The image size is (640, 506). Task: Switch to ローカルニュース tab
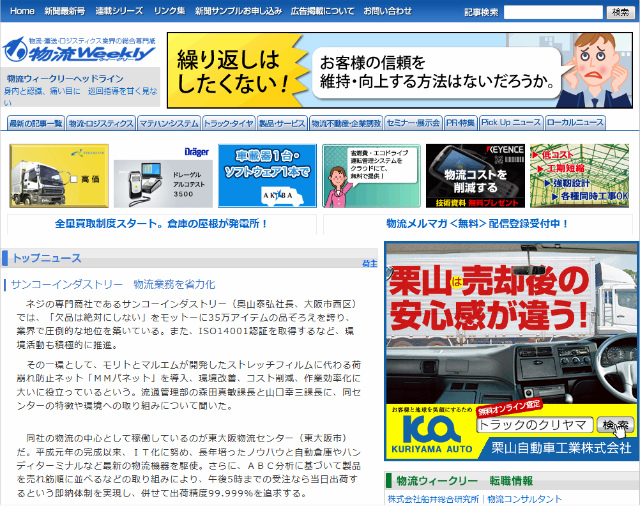tap(575, 123)
